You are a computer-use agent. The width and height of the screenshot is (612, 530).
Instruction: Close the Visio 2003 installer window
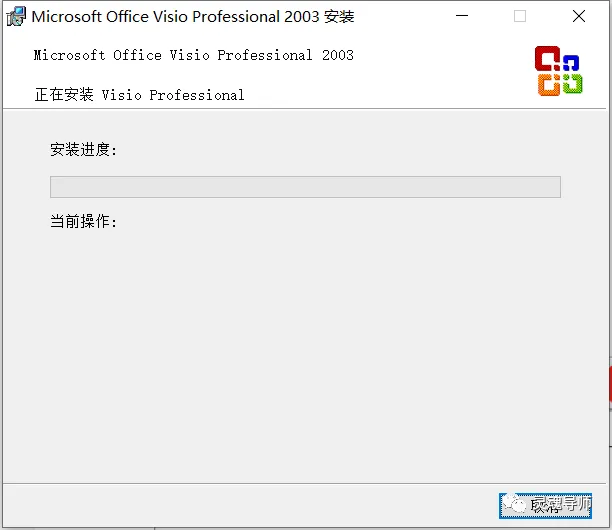(x=579, y=16)
